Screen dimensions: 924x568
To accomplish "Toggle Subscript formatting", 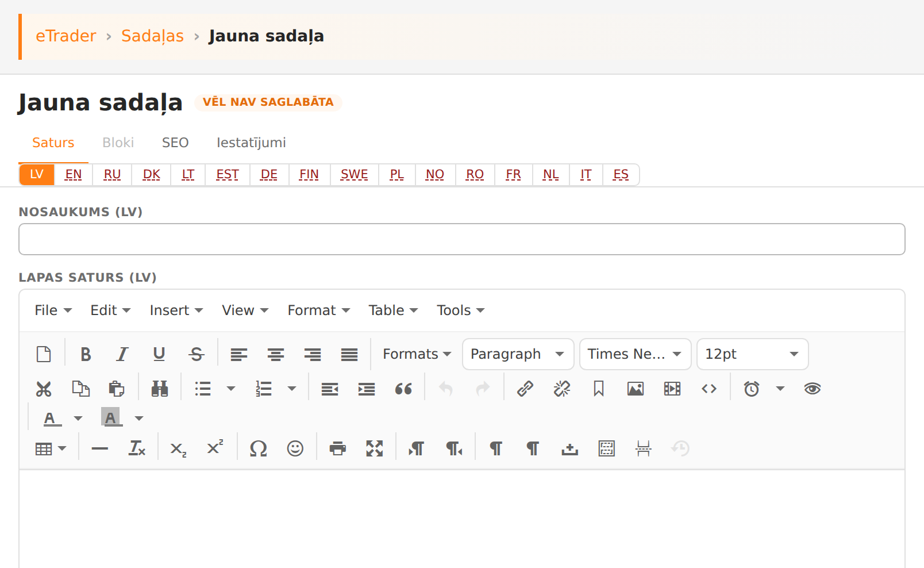I will 178,448.
